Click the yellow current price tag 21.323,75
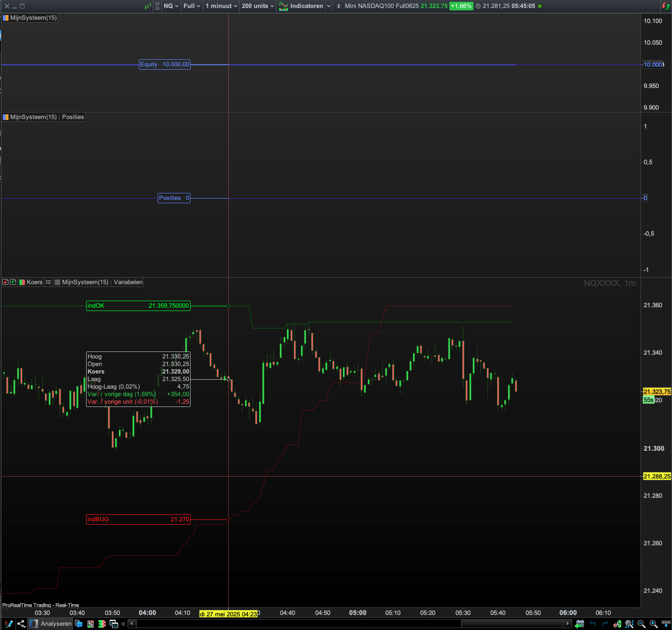This screenshot has height=630, width=672. [657, 391]
